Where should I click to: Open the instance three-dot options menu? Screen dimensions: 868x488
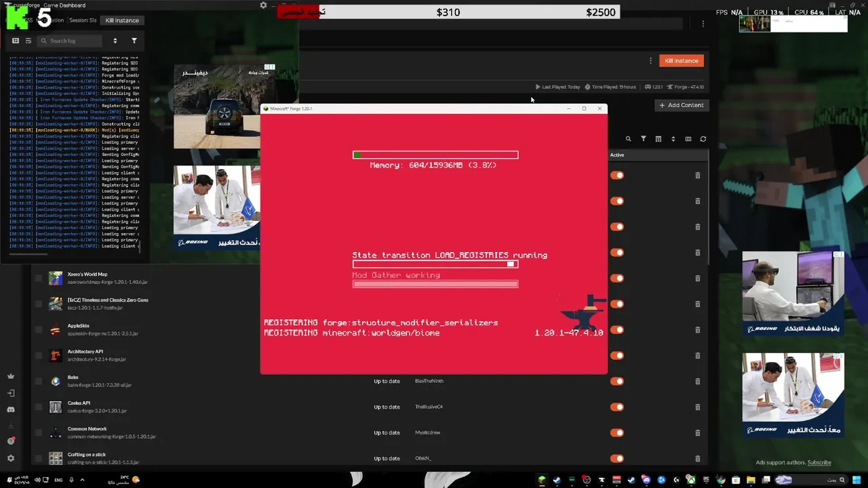650,61
